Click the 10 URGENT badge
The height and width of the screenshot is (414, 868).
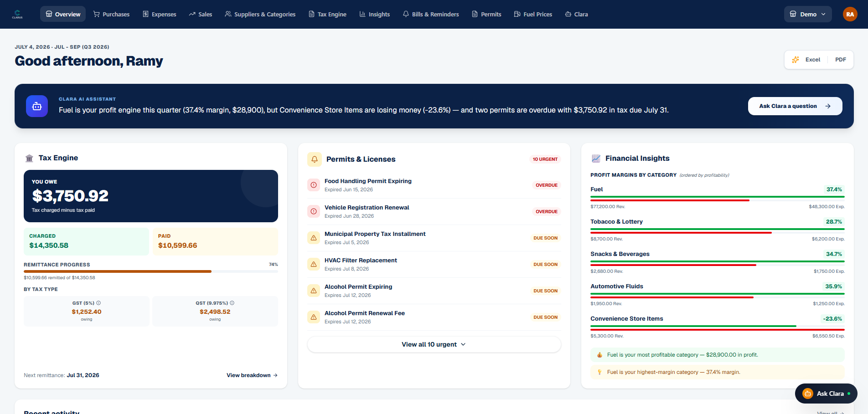pos(545,159)
